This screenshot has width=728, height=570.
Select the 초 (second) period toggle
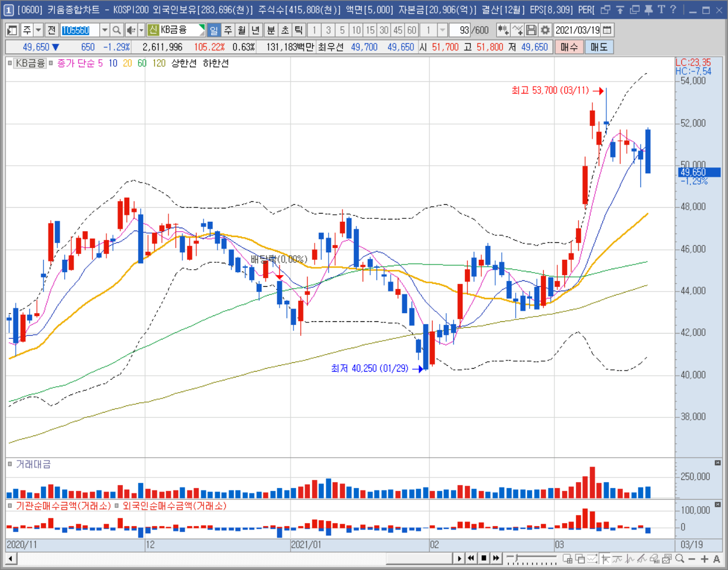pos(285,30)
